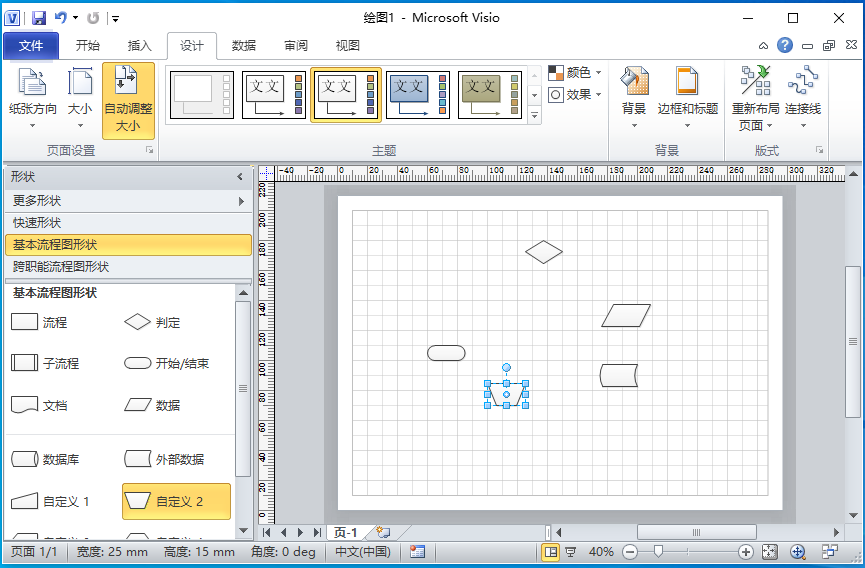The width and height of the screenshot is (865, 568).
Task: Open the 颜色 theme colors dropdown
Action: (x=575, y=73)
